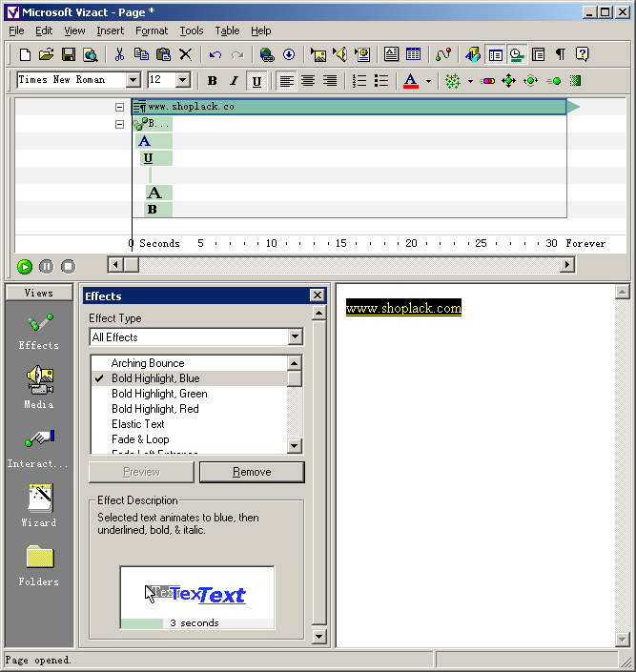Toggle show paragraph marks pilcrow button

point(560,54)
